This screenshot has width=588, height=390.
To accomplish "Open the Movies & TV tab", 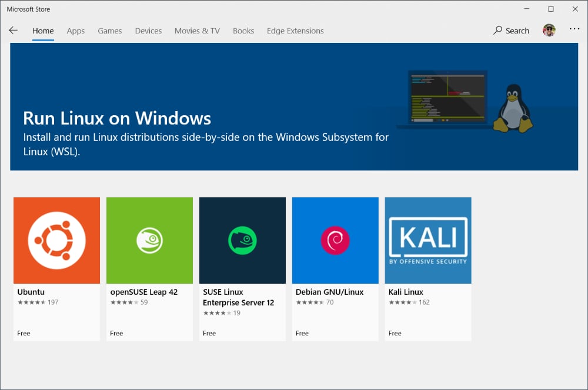I will coord(197,31).
